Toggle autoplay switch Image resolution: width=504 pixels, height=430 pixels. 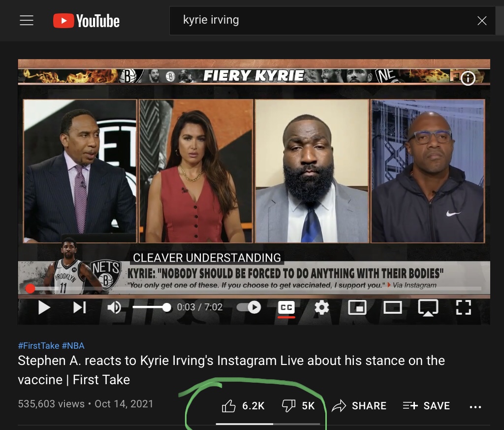[249, 307]
